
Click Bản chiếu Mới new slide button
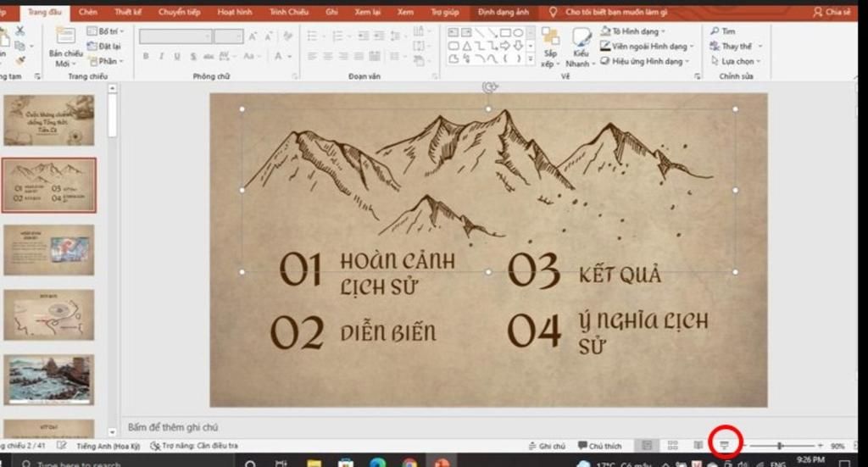[65, 47]
